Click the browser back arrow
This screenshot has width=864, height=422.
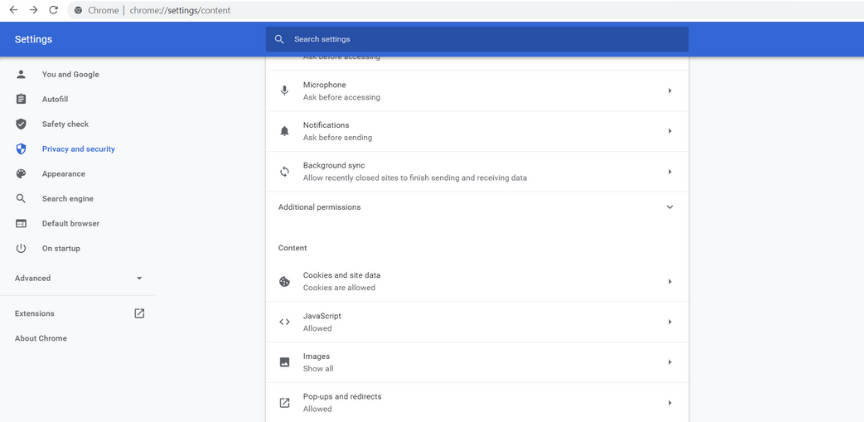pos(13,10)
